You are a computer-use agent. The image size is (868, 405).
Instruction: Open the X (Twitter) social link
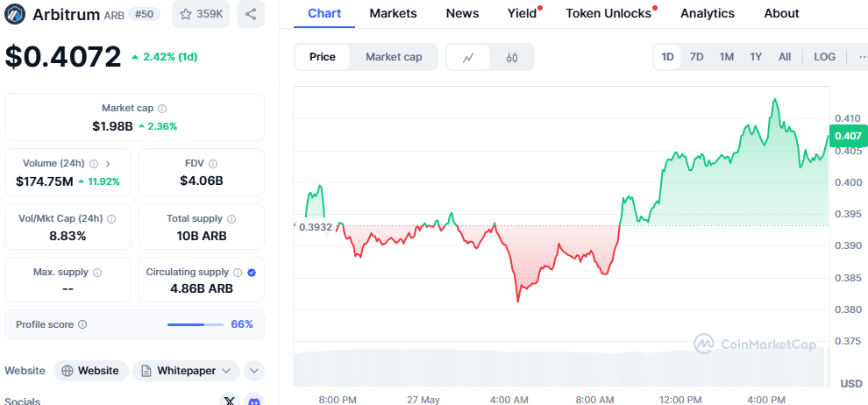click(x=229, y=400)
